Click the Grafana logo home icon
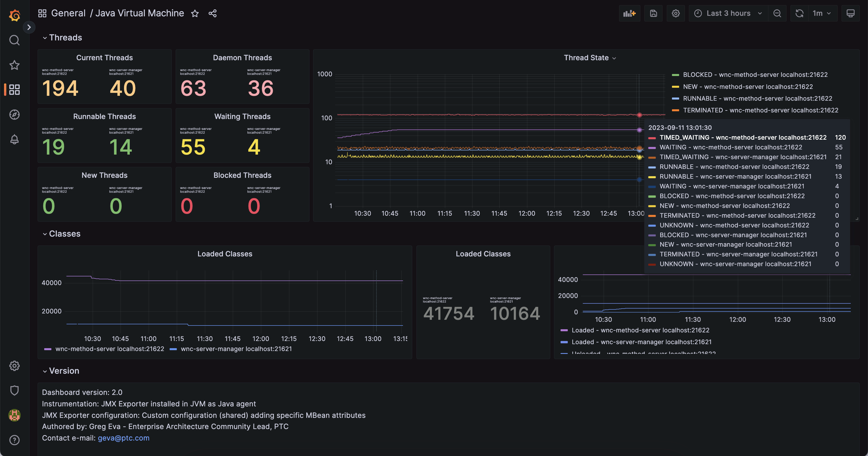 click(x=14, y=15)
